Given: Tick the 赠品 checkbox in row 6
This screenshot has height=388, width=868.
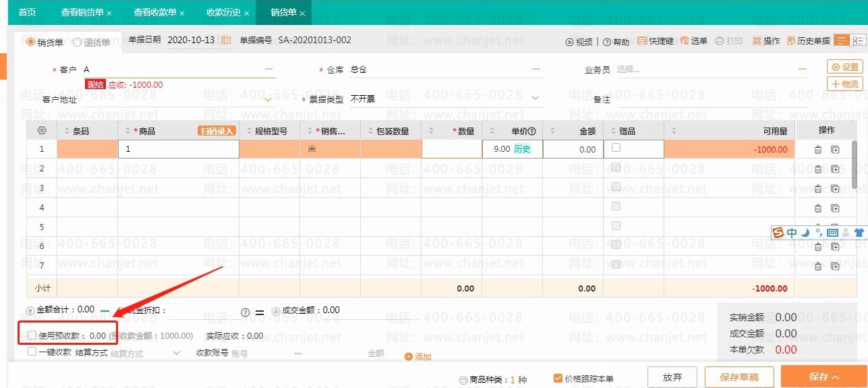Looking at the screenshot, I should point(616,245).
